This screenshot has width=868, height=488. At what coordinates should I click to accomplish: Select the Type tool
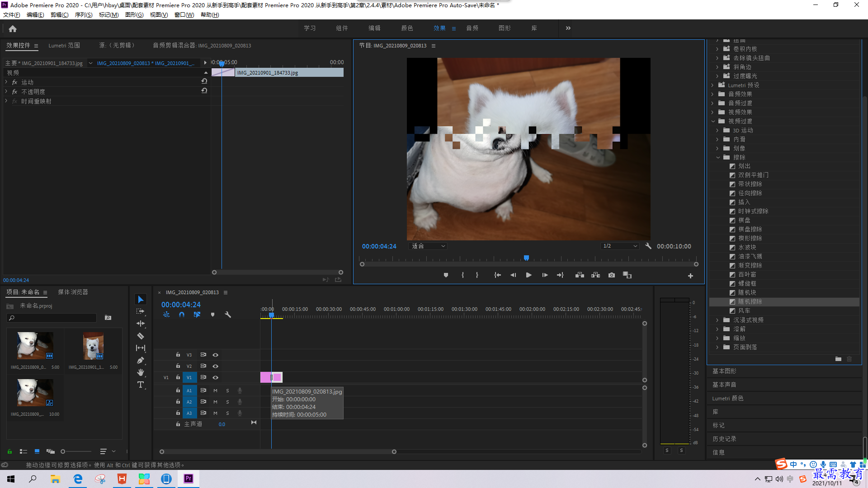(x=141, y=385)
